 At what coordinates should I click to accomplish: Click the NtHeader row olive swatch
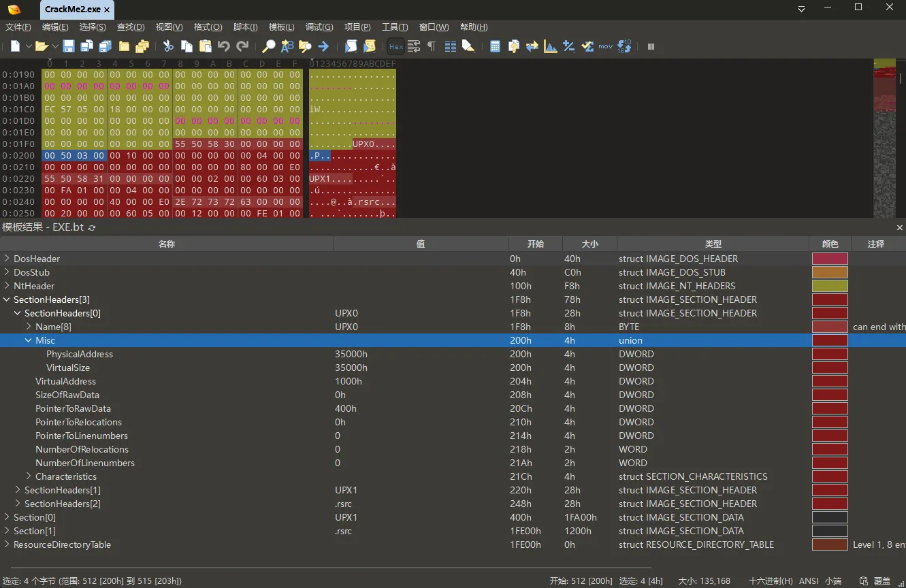point(830,286)
